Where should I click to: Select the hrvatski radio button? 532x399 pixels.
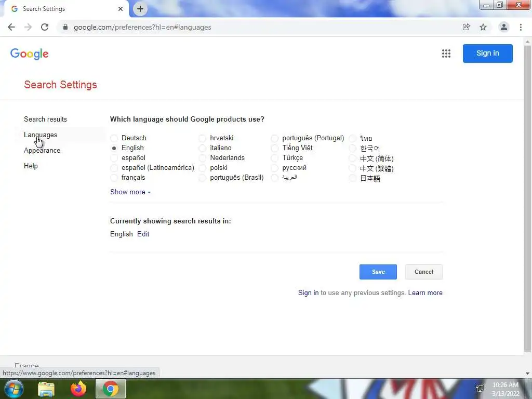203,138
